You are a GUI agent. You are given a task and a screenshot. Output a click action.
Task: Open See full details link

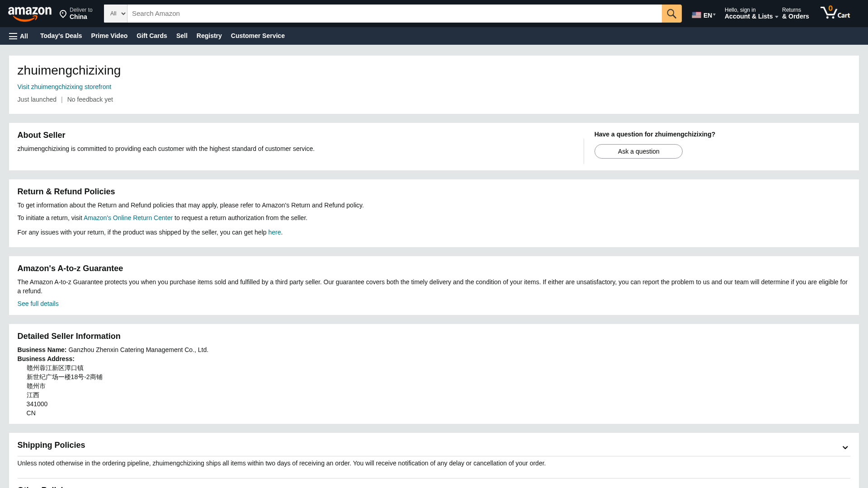click(38, 304)
